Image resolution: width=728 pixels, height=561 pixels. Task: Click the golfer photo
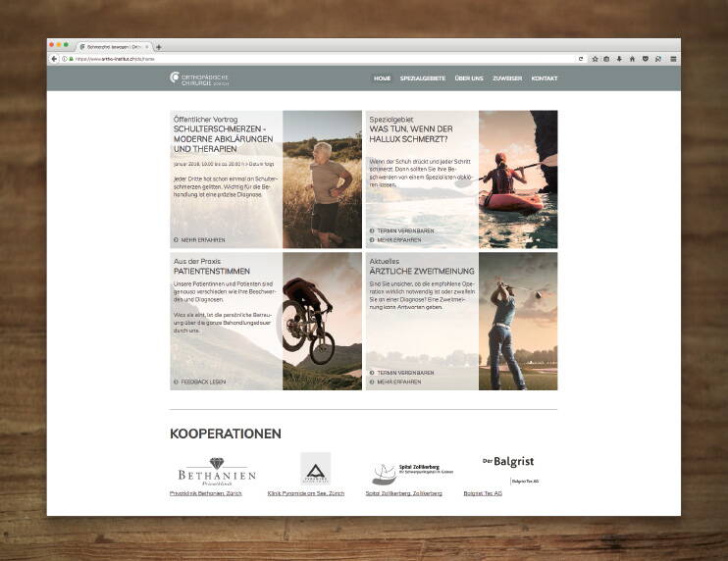click(518, 321)
